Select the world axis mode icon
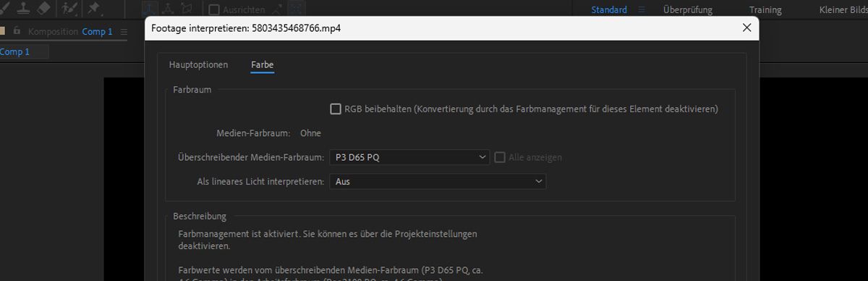The width and height of the screenshot is (868, 281). tap(168, 9)
